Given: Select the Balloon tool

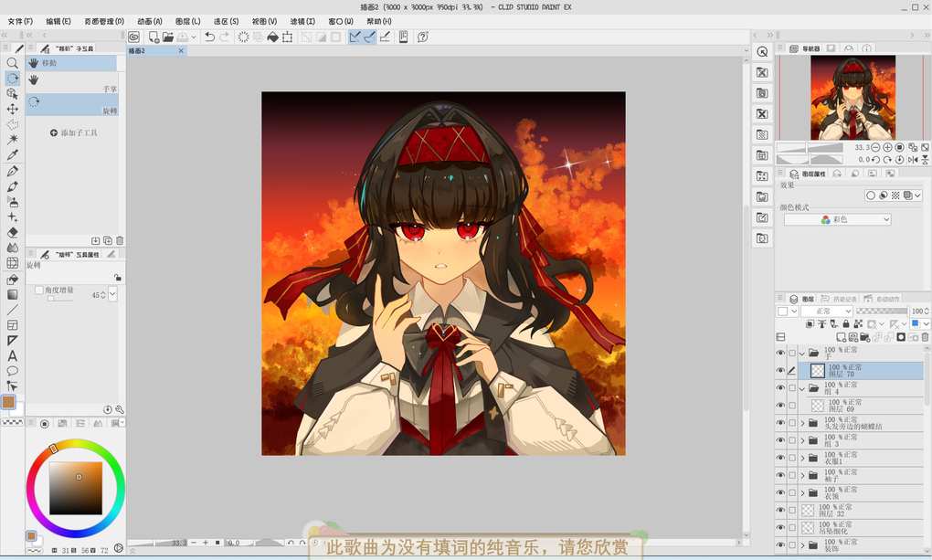Looking at the screenshot, I should click(x=12, y=371).
